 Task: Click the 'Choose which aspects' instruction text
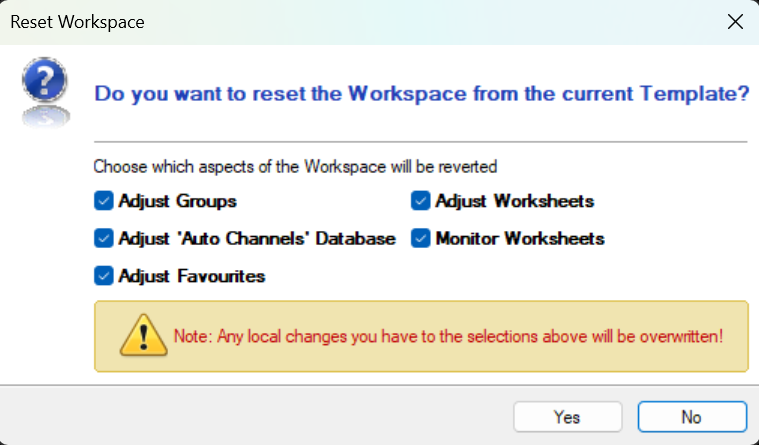tap(295, 166)
